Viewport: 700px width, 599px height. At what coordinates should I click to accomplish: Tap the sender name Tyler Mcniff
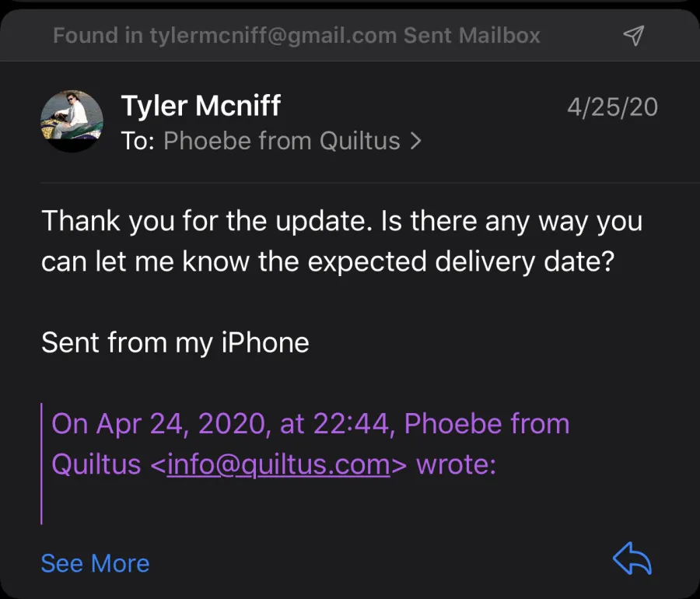(201, 106)
